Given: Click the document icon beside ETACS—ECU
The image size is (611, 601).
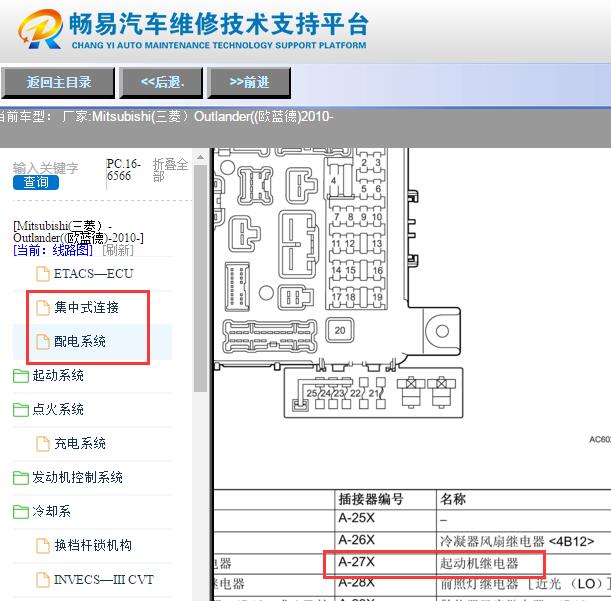Looking at the screenshot, I should click(43, 274).
